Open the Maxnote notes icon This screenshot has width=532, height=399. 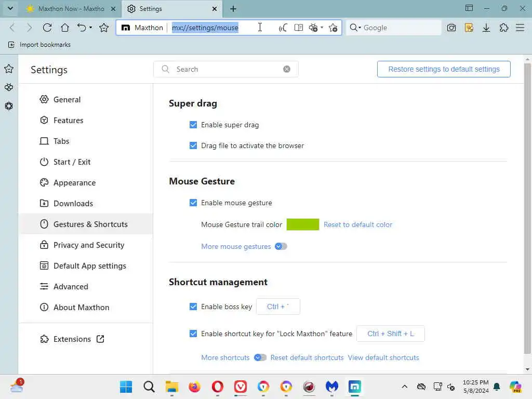pyautogui.click(x=469, y=28)
